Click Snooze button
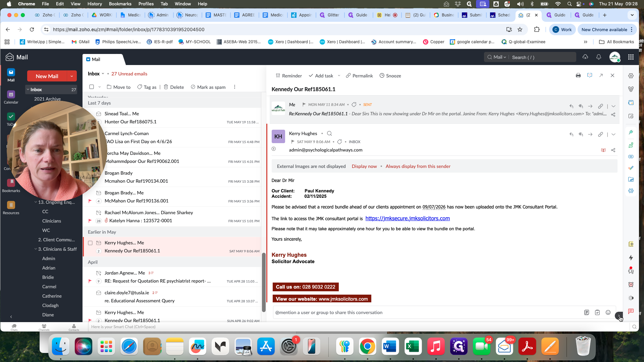 (x=390, y=76)
